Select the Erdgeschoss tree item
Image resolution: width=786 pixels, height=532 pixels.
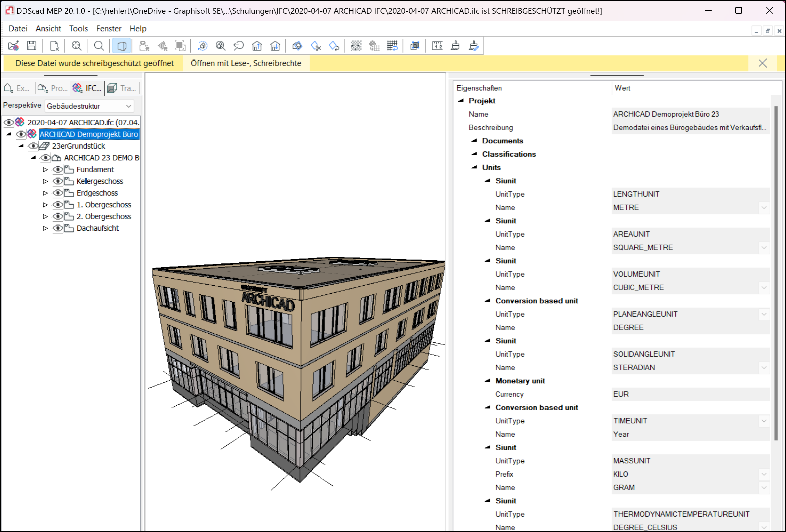(97, 193)
